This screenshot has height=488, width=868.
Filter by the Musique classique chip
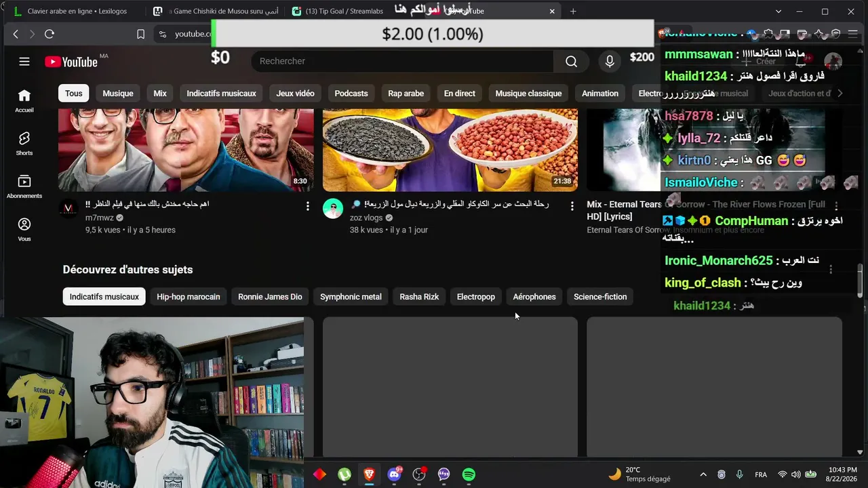point(528,94)
